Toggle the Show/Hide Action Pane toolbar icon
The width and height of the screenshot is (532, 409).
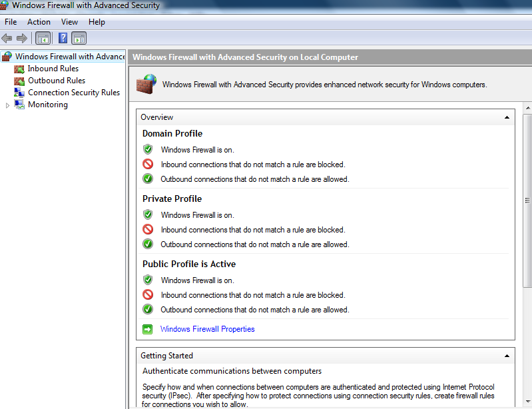coord(79,39)
